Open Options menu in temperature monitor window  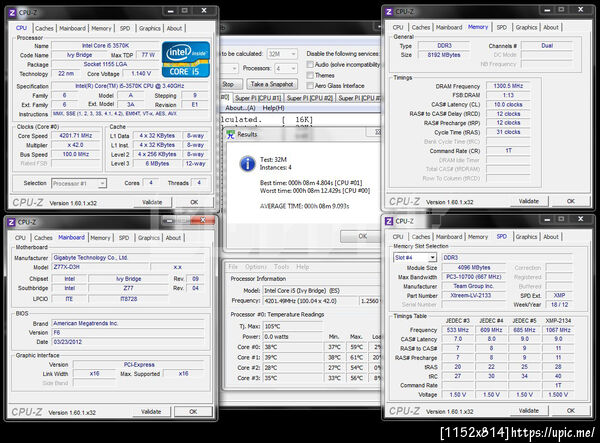256,267
